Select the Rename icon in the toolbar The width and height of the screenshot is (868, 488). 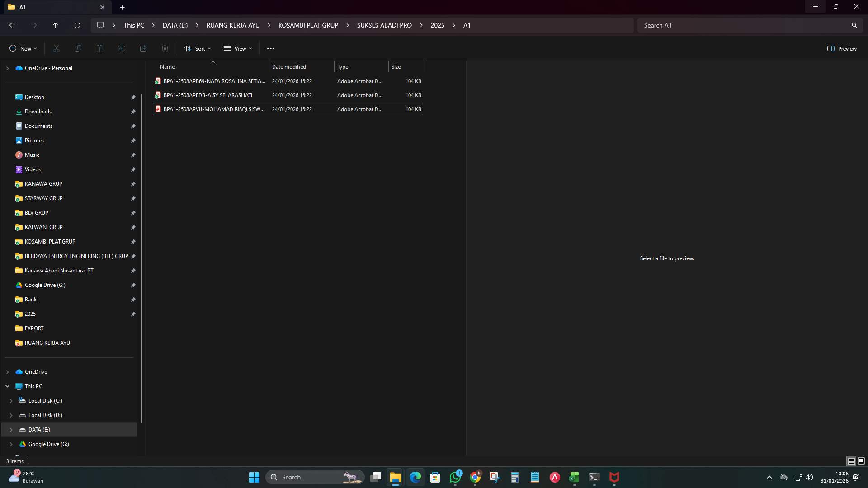pyautogui.click(x=121, y=48)
